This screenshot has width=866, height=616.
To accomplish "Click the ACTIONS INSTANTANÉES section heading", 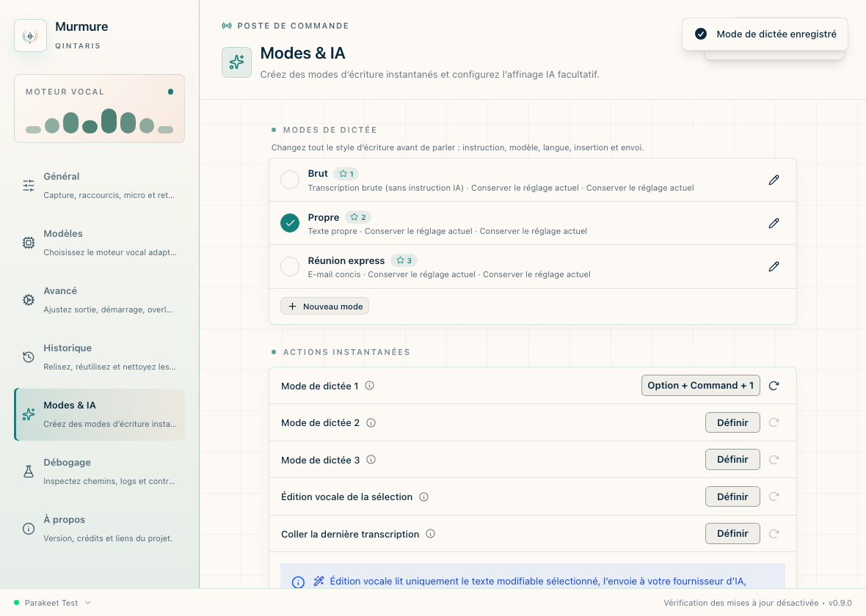I will 346,352.
